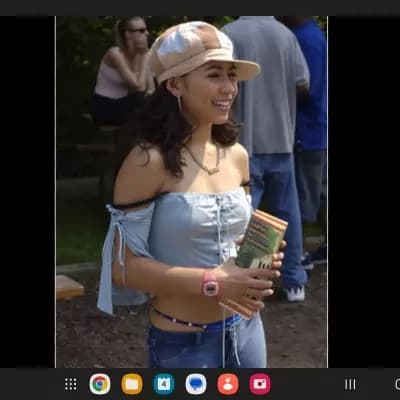Click empty taskbar space left of app drawer
400x400 pixels.
point(32,384)
